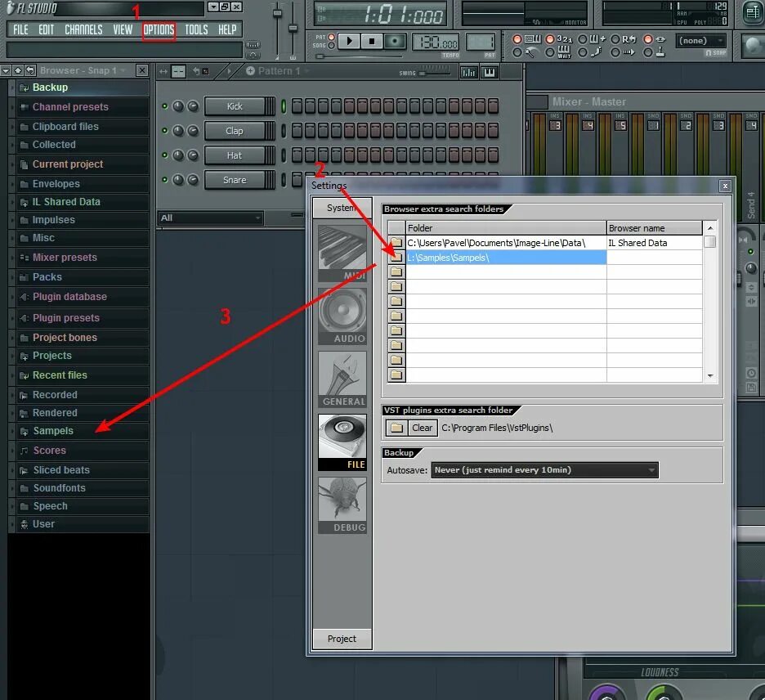This screenshot has width=765, height=700.
Task: Switch to the Project settings tab
Action: pyautogui.click(x=342, y=639)
